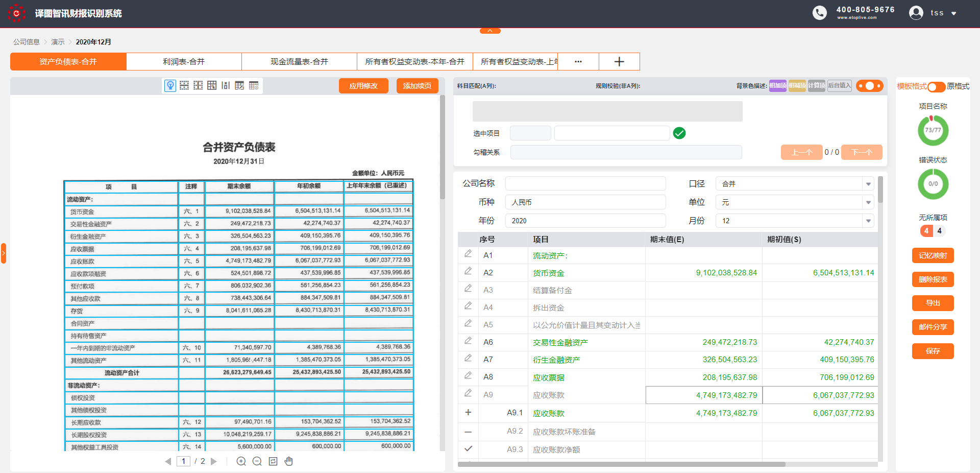Activate the hand pan tool
The image size is (980, 473).
(289, 461)
